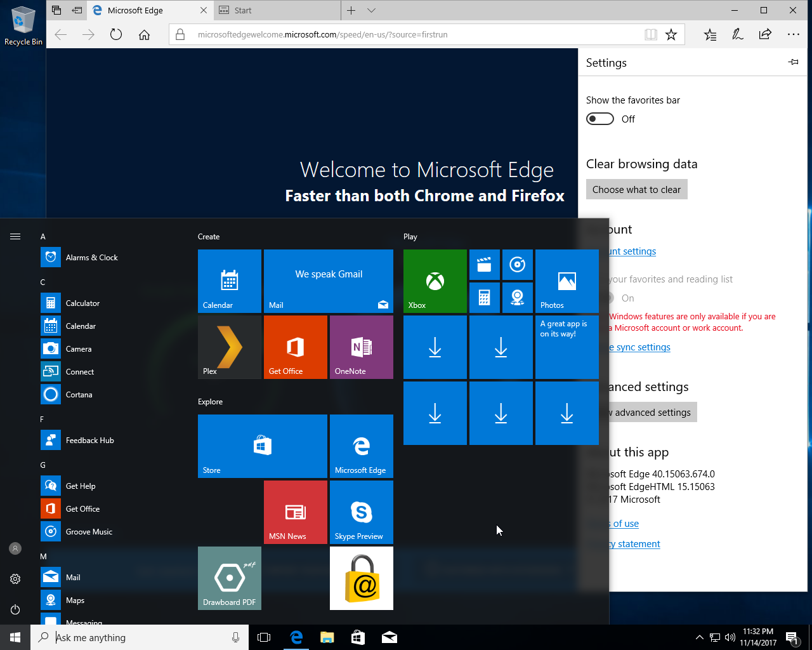Toggle Show the favorites bar switch

[x=600, y=119]
